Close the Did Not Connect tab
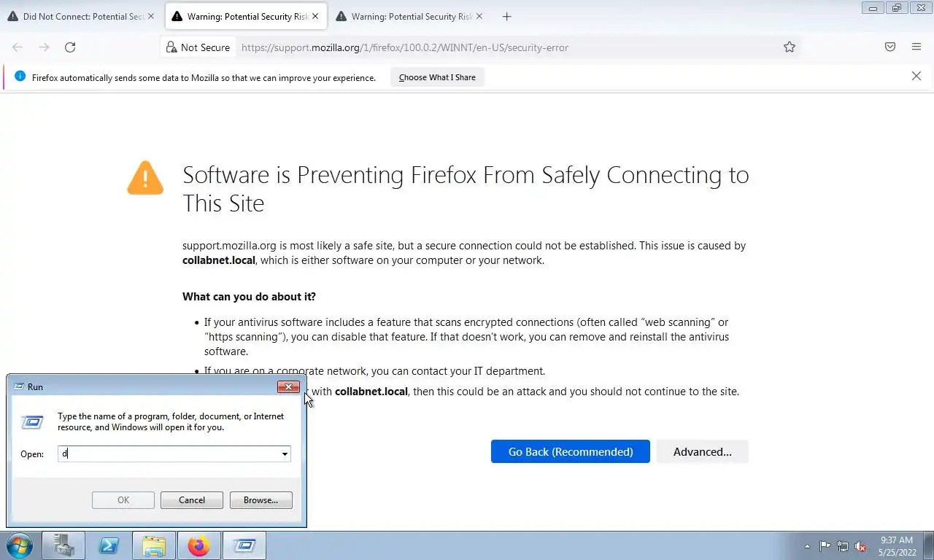This screenshot has height=560, width=934. click(x=151, y=16)
